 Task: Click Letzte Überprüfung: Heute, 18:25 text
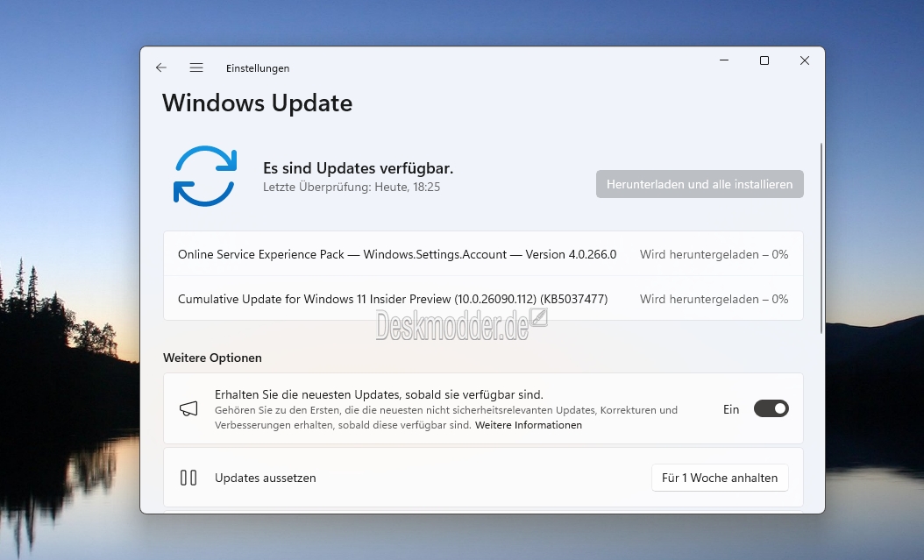point(352,188)
